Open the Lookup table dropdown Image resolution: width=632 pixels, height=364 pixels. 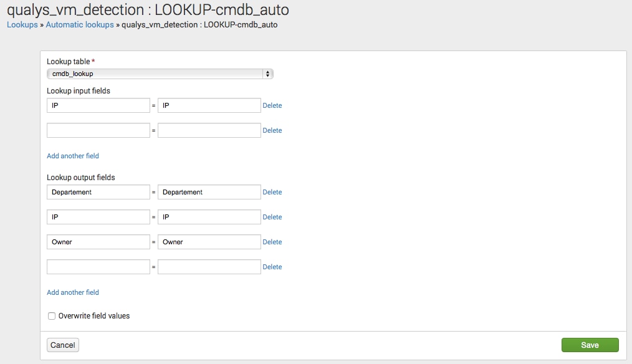click(x=160, y=74)
